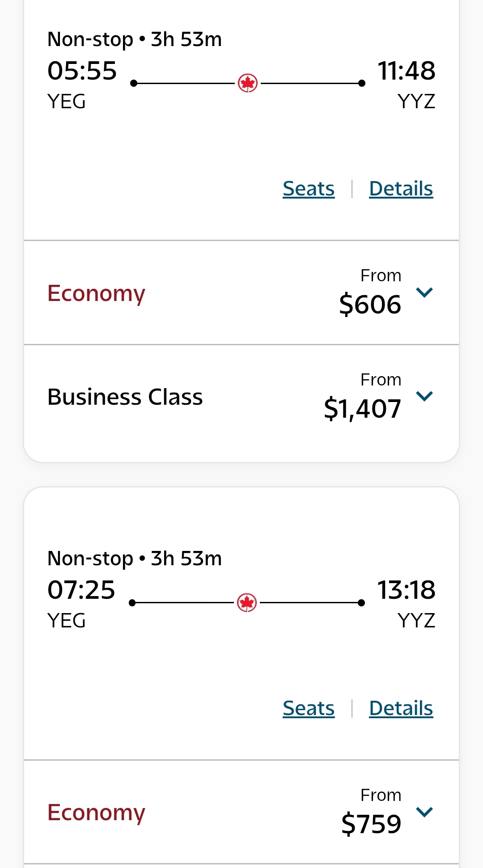Tap the $759 economy price
Screen dimensions: 483x868
(x=371, y=824)
